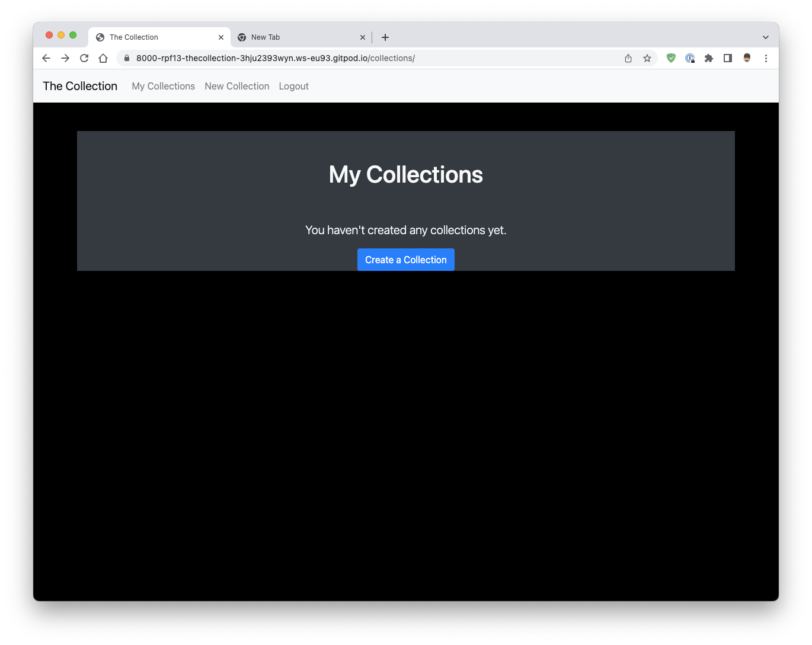The height and width of the screenshot is (645, 812).
Task: Click the AdGuard shield extension icon
Action: pyautogui.click(x=671, y=58)
